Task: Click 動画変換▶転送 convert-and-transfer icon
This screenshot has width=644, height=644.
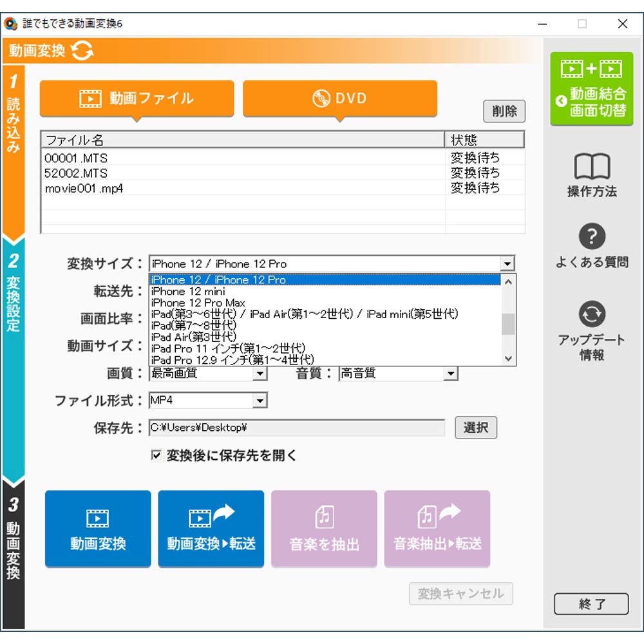Action: [x=211, y=528]
